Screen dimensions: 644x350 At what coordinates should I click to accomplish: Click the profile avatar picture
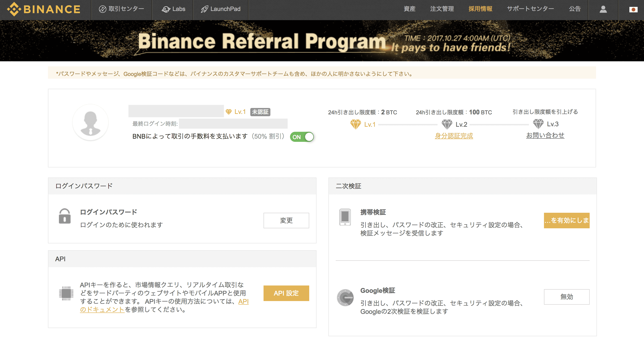90,123
